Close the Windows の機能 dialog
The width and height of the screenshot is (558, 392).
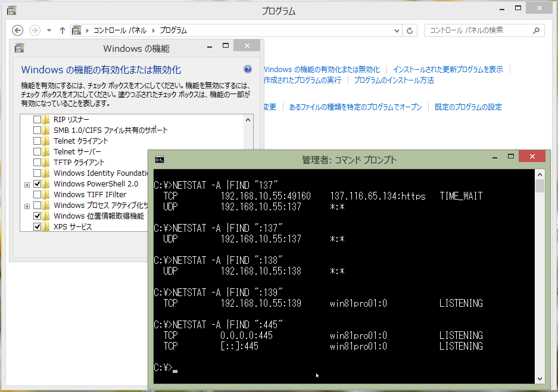pyautogui.click(x=247, y=45)
